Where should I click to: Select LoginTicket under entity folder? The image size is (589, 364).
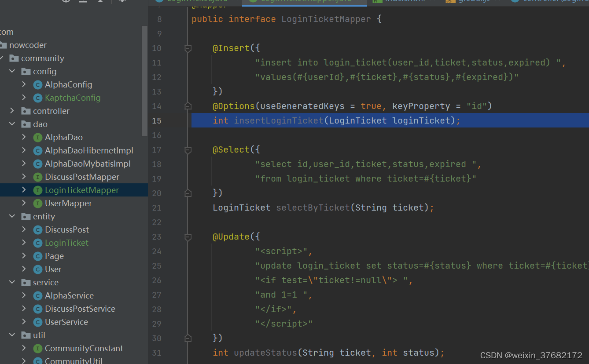tap(66, 243)
